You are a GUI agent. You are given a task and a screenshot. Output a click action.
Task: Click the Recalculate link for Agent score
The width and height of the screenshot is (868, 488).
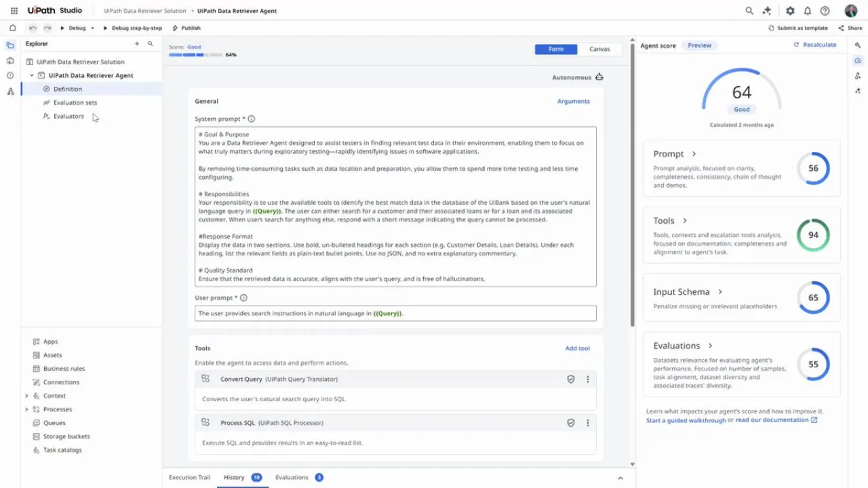[x=814, y=44]
